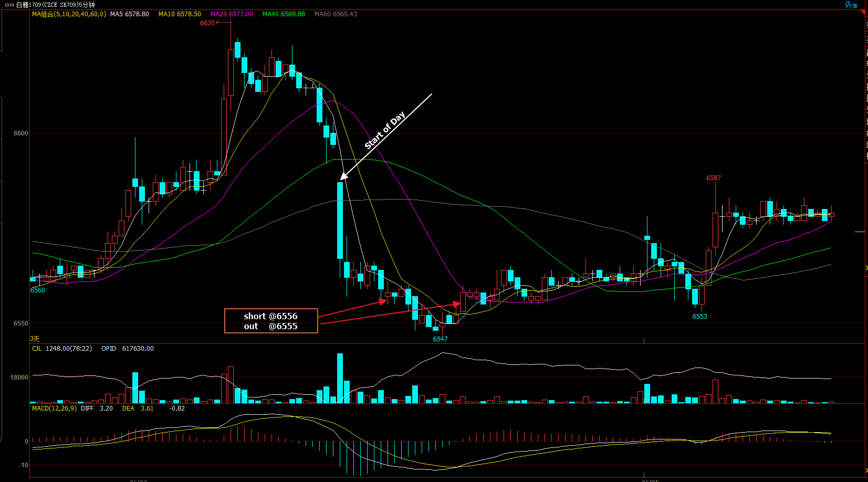868x482 pixels.
Task: Select the large cyan candle at day start
Action: coord(340,221)
